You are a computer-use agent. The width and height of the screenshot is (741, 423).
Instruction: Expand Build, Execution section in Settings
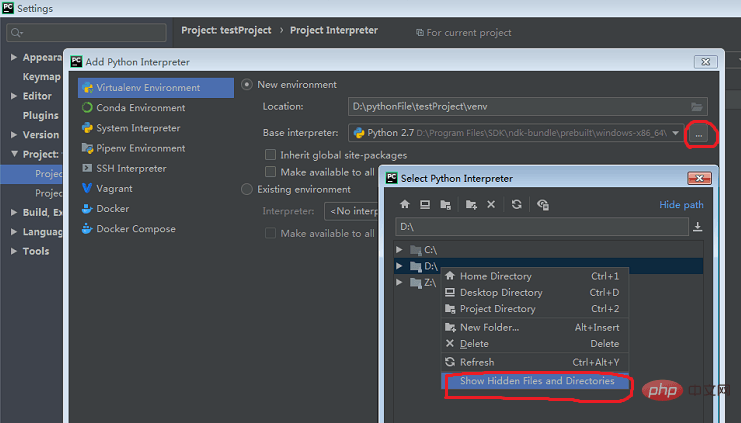pos(14,212)
